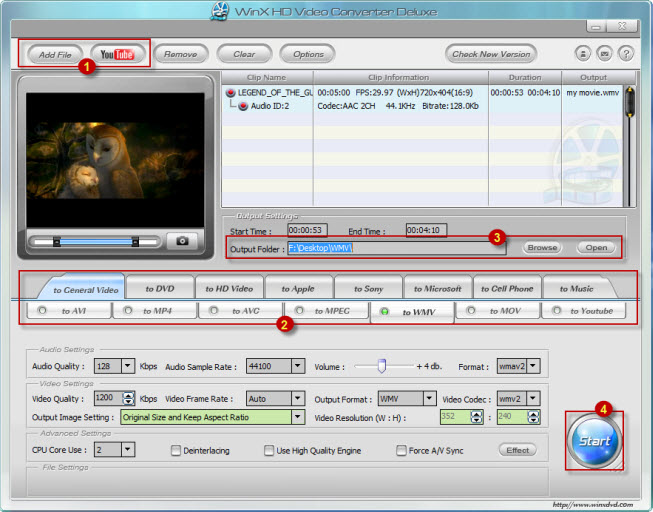Open the Audio Sample Rate dropdown
Viewport: 653px width, 512px height.
(297, 366)
